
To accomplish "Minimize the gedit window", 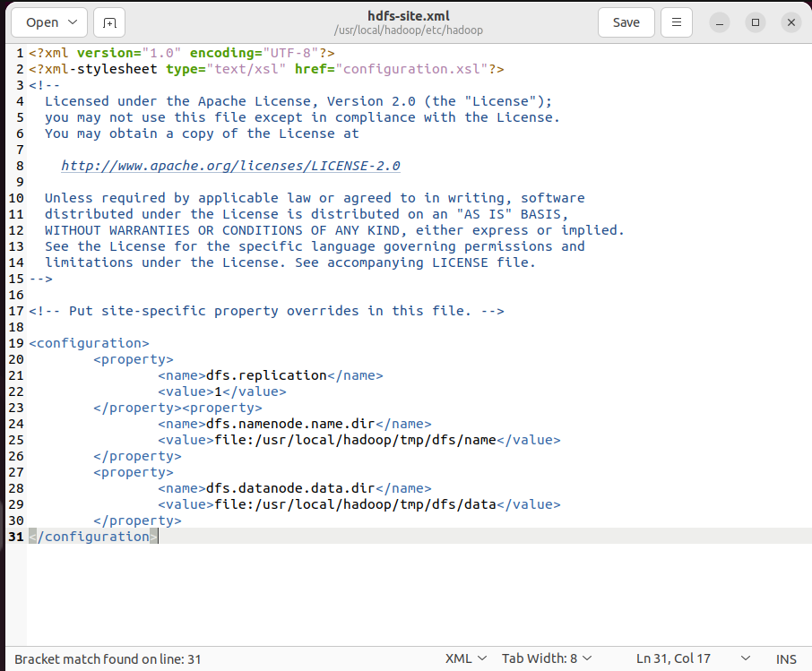I will pyautogui.click(x=720, y=22).
